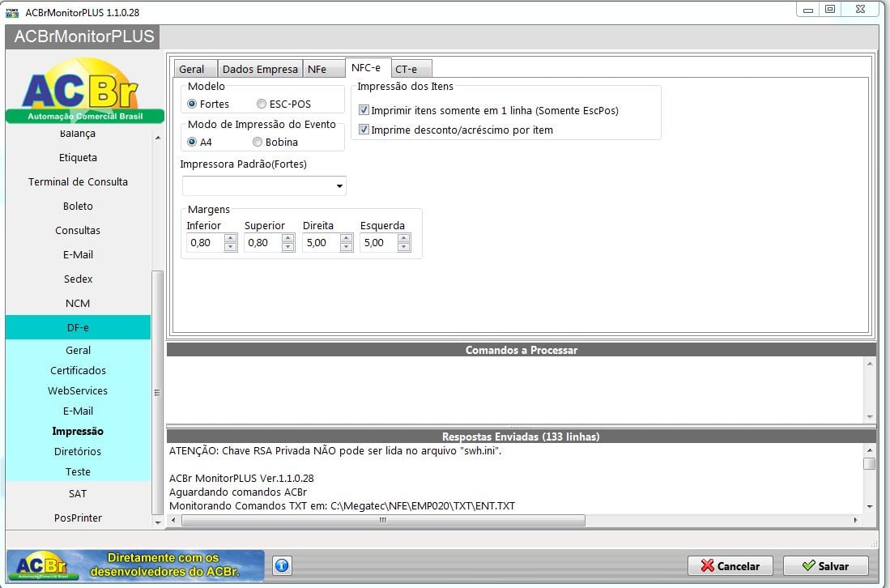Open Teste under DF-e

pos(78,471)
